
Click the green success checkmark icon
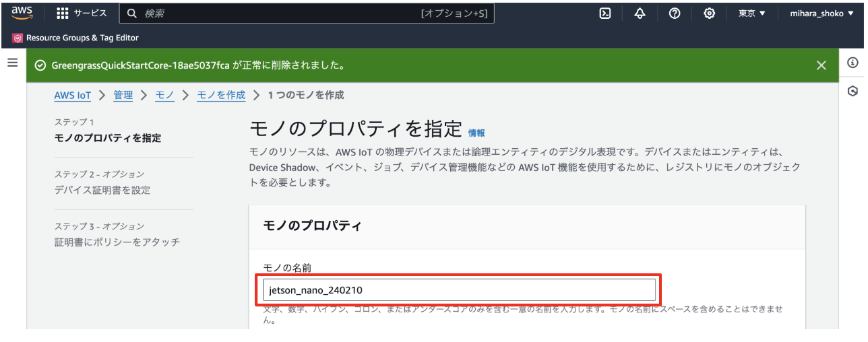pyautogui.click(x=40, y=65)
